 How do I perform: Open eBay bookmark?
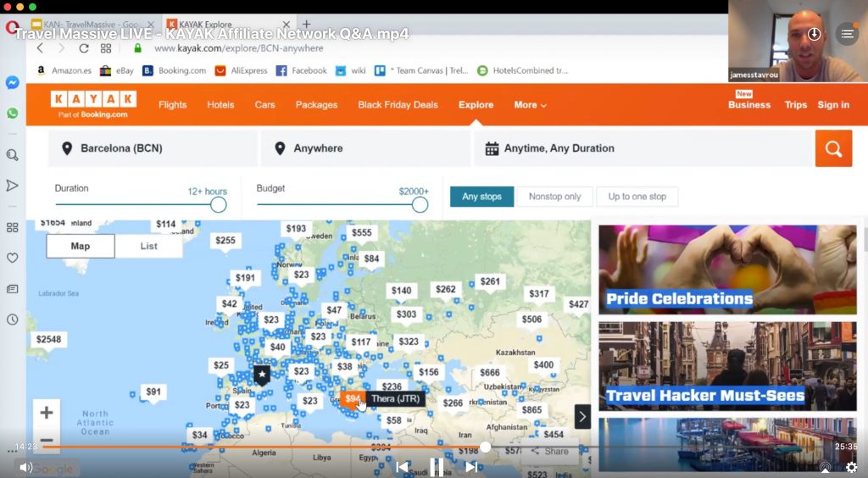click(117, 70)
